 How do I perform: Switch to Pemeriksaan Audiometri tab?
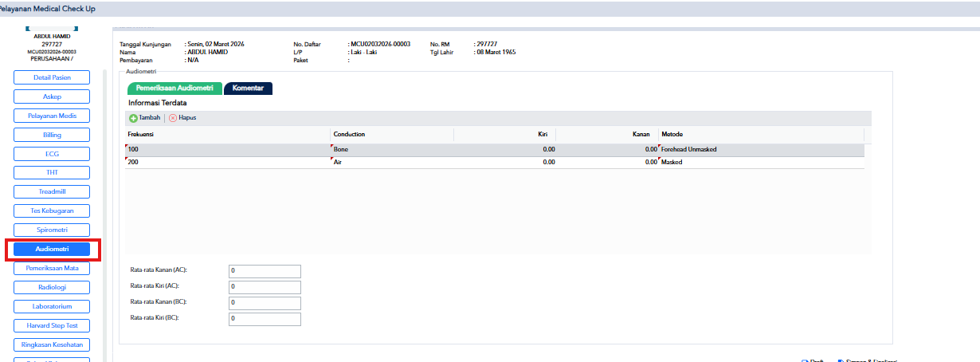tap(174, 89)
